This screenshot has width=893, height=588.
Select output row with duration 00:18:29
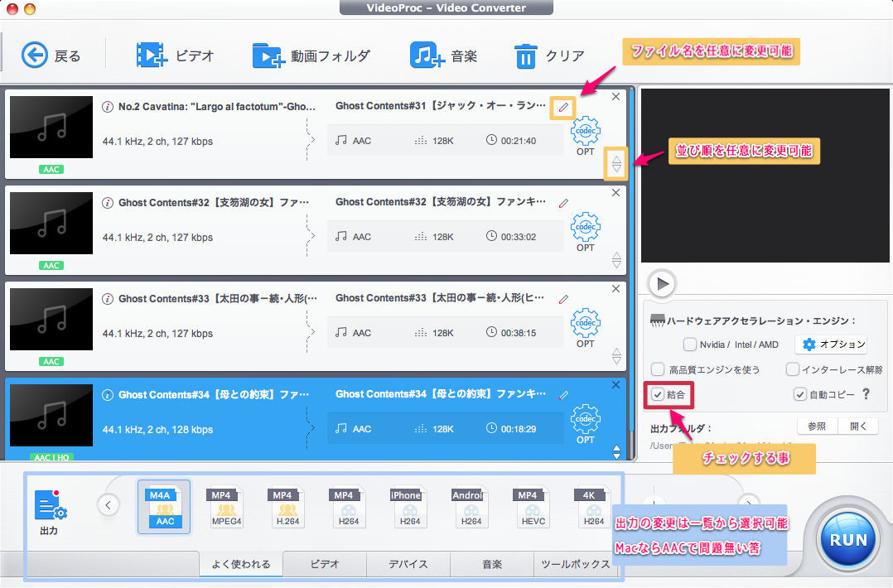[x=446, y=429]
